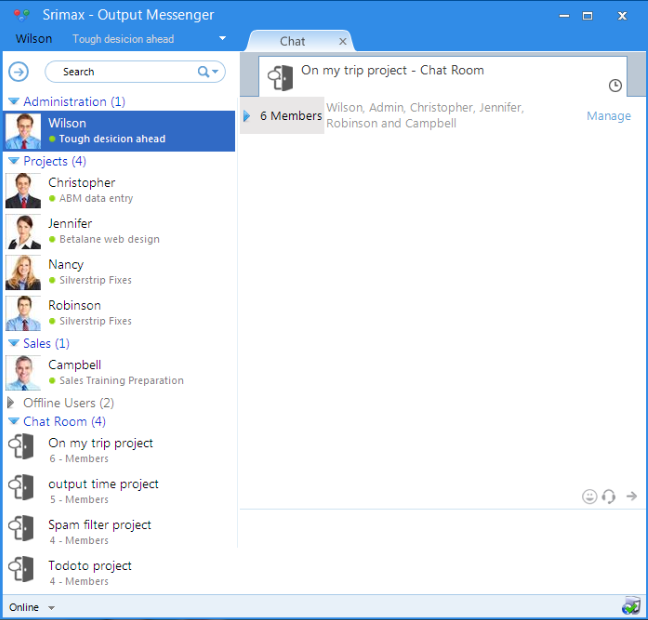The image size is (648, 620).
Task: Click the headset voice call icon
Action: 609,496
